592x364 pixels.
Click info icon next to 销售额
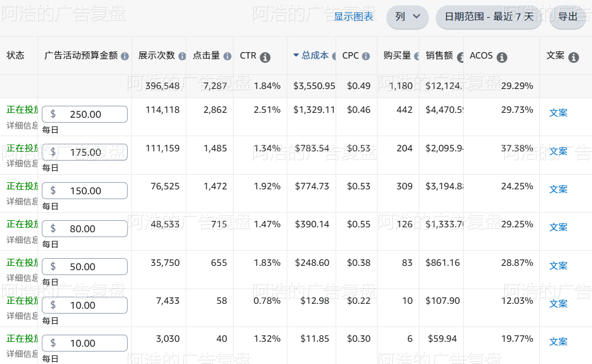(x=460, y=58)
